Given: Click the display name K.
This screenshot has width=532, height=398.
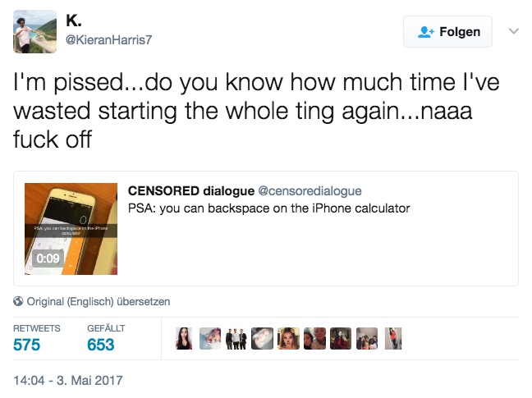Looking at the screenshot, I should [x=74, y=21].
